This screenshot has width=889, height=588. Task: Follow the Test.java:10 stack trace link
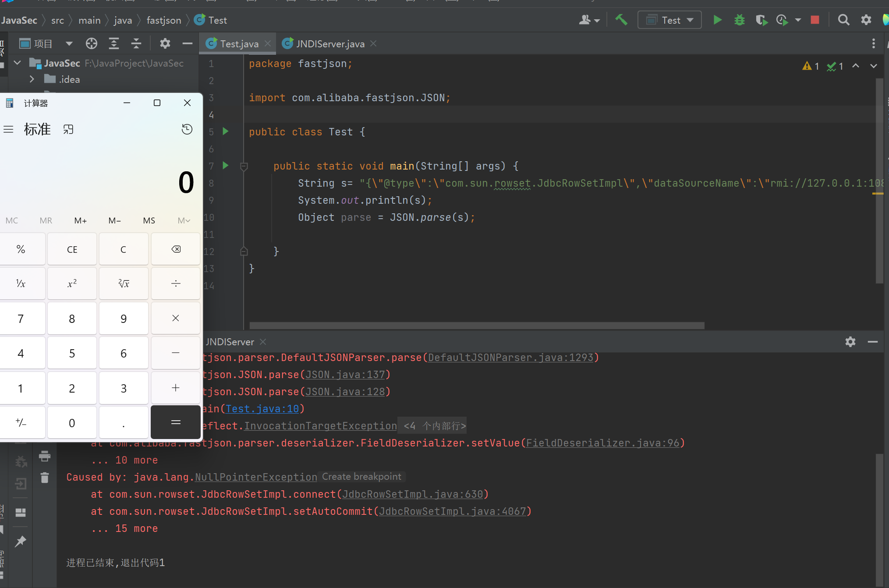pos(262,409)
